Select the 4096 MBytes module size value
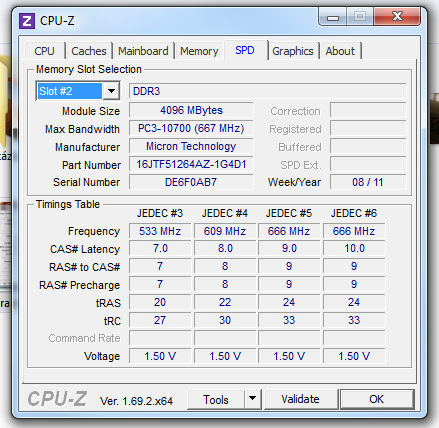 click(191, 110)
